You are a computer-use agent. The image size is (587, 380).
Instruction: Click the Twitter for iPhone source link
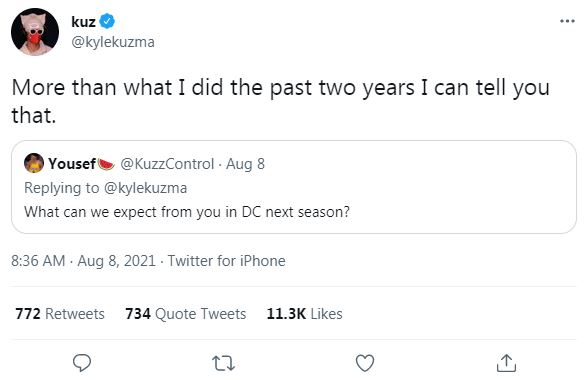pos(226,261)
